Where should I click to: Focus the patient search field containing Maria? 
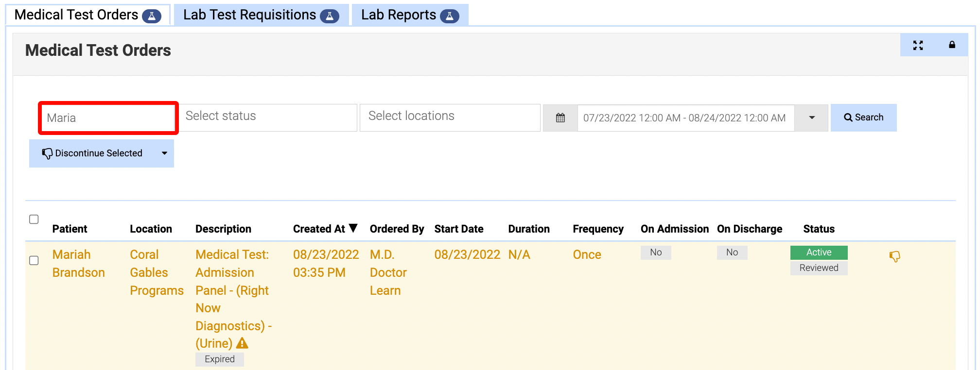[108, 118]
